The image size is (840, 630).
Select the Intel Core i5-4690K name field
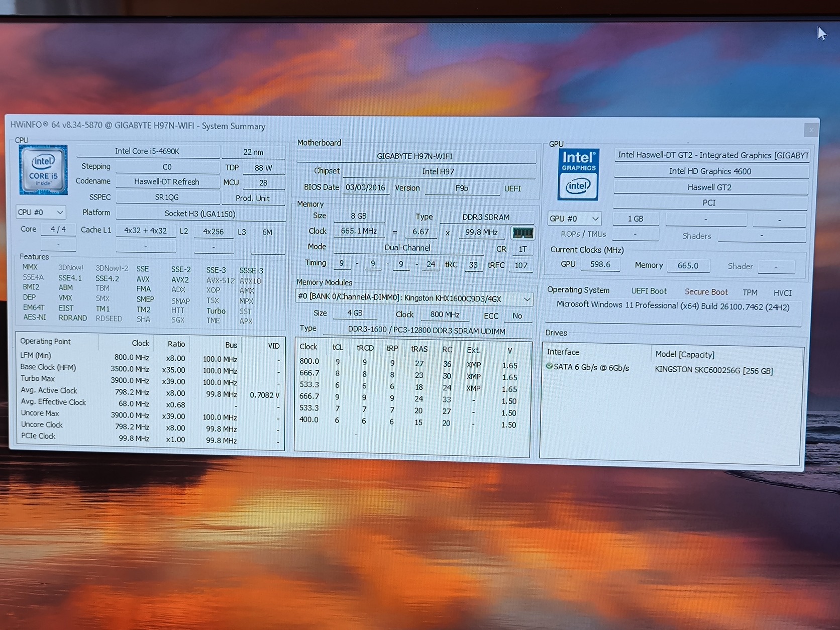coord(147,151)
